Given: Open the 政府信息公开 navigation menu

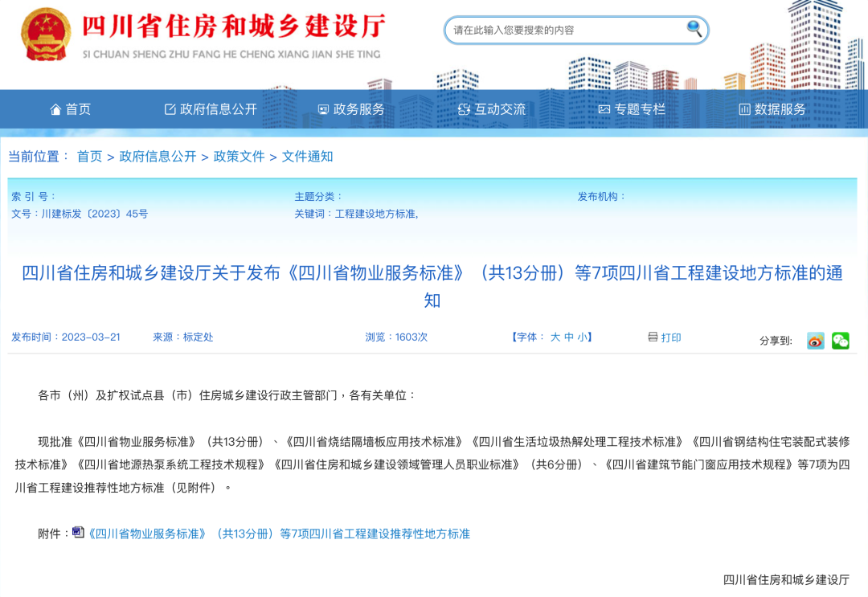Looking at the screenshot, I should tap(211, 109).
